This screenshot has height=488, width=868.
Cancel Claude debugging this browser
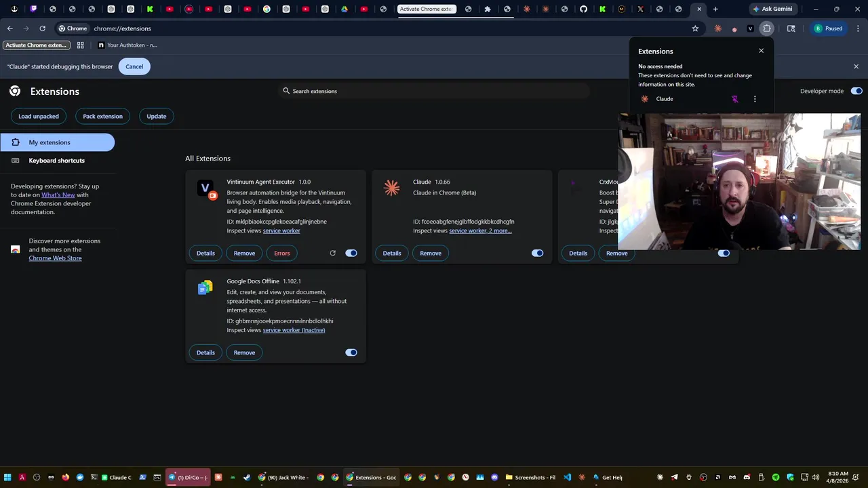pos(134,66)
